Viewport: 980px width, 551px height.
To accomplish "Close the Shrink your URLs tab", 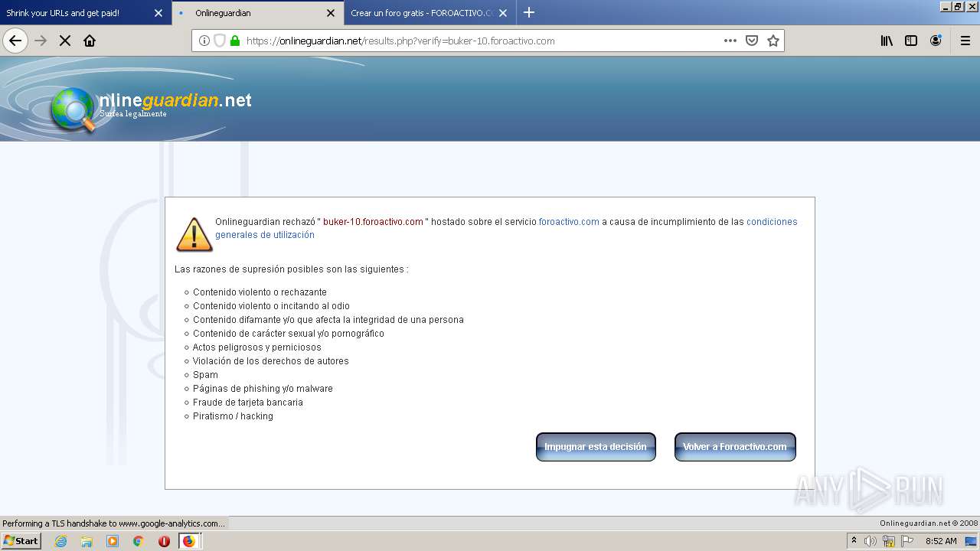I will tap(158, 13).
